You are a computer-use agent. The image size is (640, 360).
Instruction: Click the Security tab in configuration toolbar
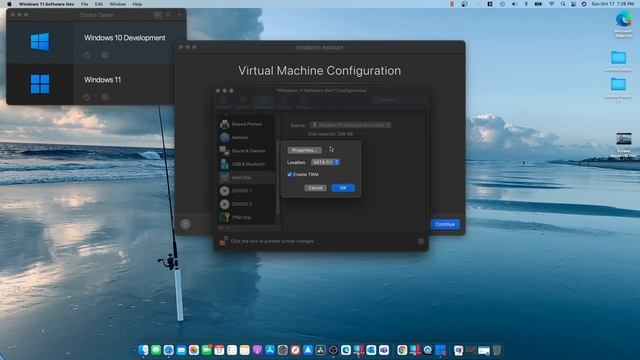(x=284, y=102)
